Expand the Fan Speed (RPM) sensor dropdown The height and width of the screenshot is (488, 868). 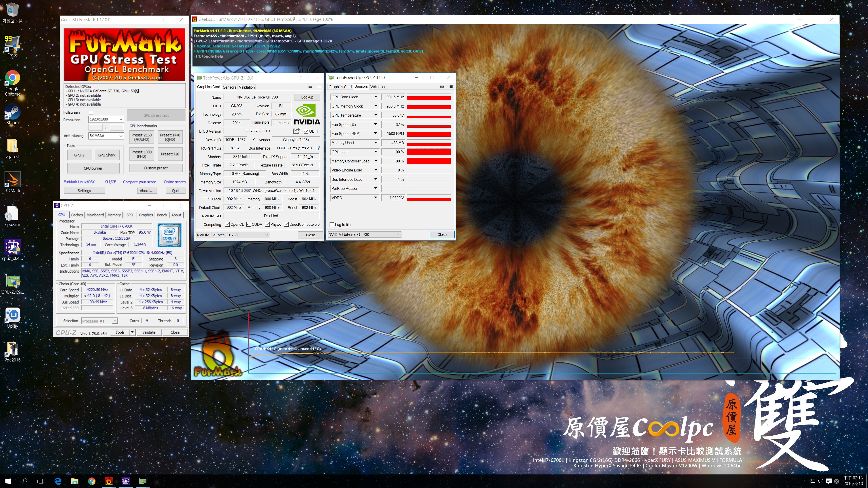click(x=375, y=134)
